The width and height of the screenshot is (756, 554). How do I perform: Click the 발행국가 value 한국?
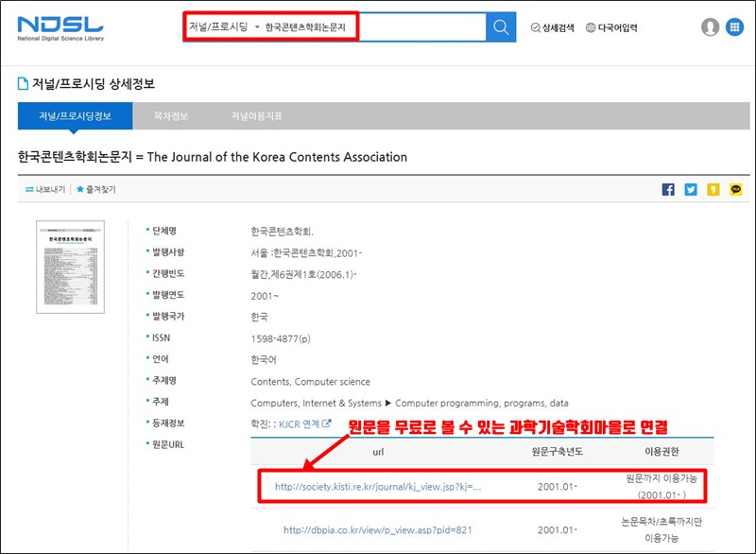coord(259,317)
